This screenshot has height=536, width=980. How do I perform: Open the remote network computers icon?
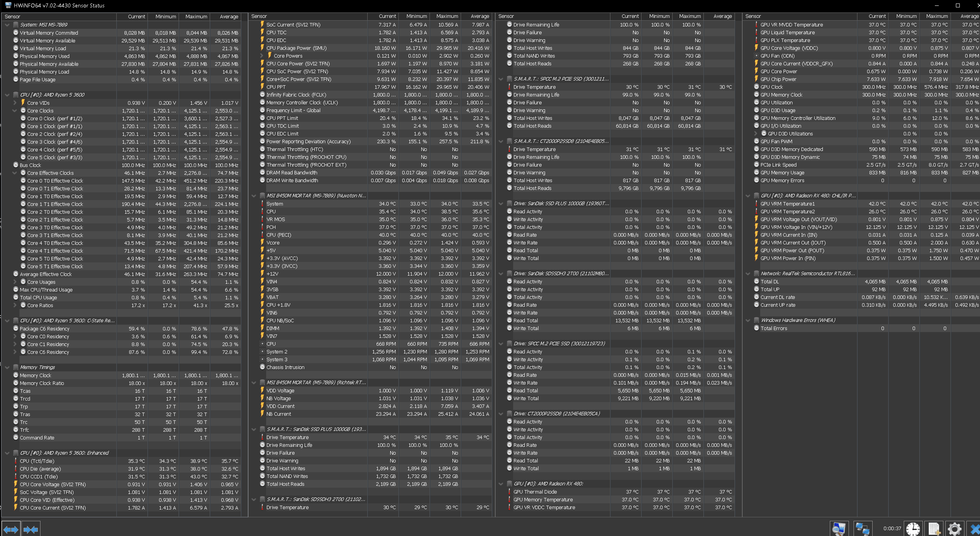[x=863, y=529]
